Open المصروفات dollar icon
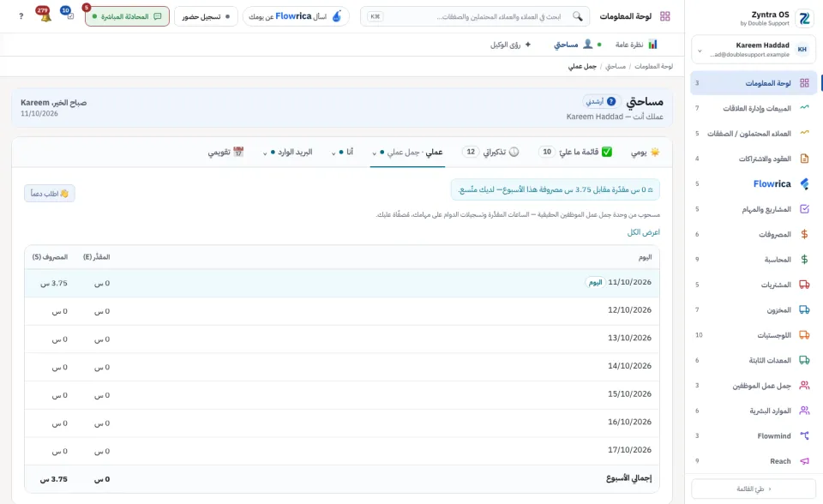Image resolution: width=823 pixels, height=504 pixels. tap(804, 234)
